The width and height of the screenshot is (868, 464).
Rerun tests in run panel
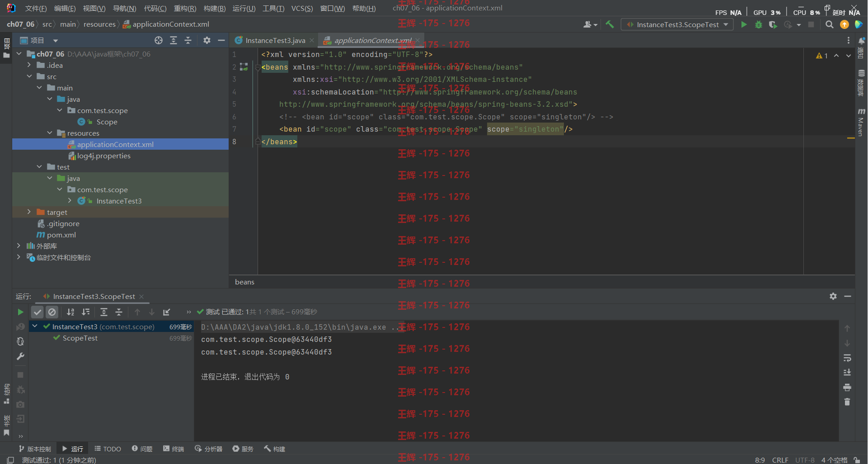pos(20,312)
